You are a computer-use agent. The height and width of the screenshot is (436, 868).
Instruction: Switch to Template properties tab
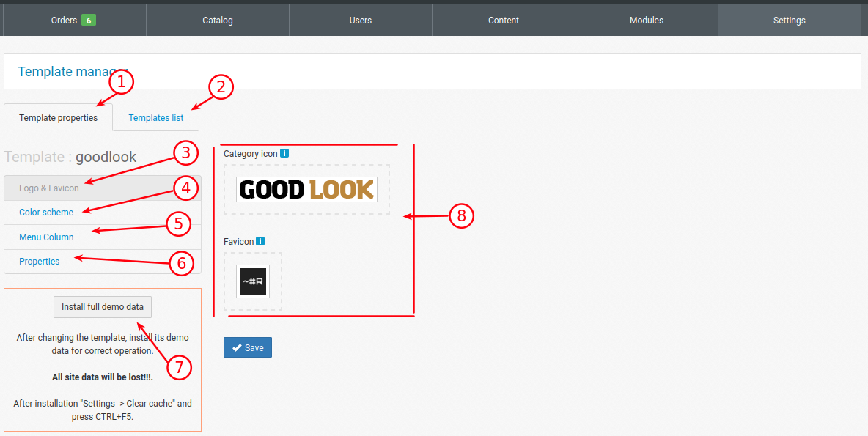[x=58, y=117]
